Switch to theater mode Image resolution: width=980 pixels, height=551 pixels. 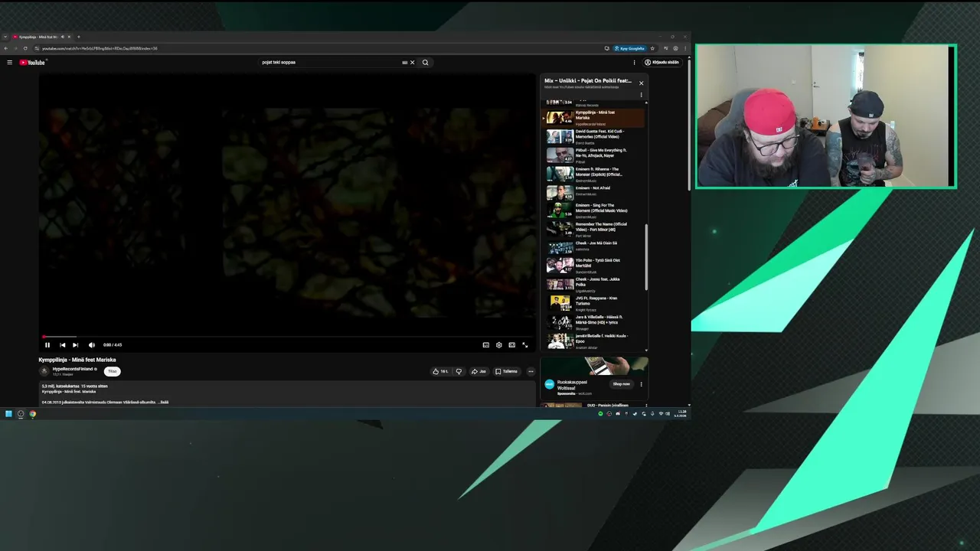(x=511, y=344)
